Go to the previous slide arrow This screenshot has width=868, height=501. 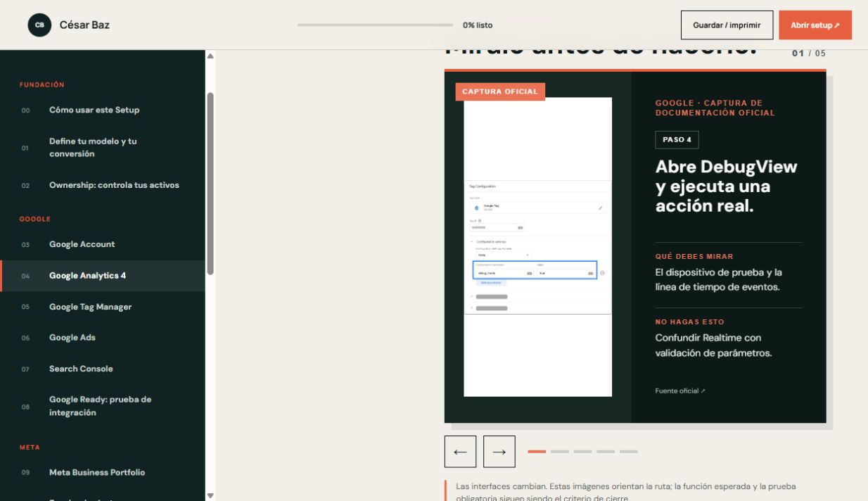(x=460, y=452)
